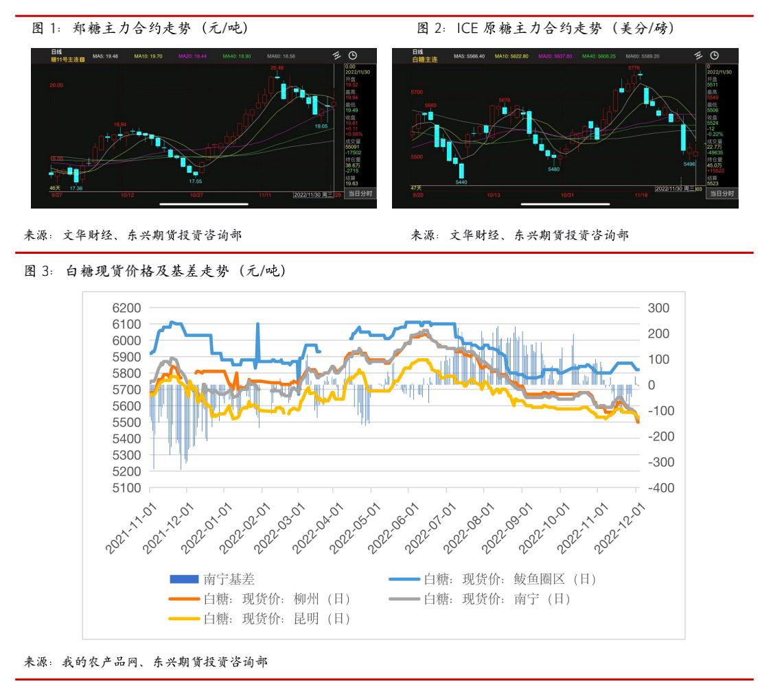Open the 日线 period selector in 白糖主连 chart
This screenshot has width=784, height=697.
click(x=417, y=52)
